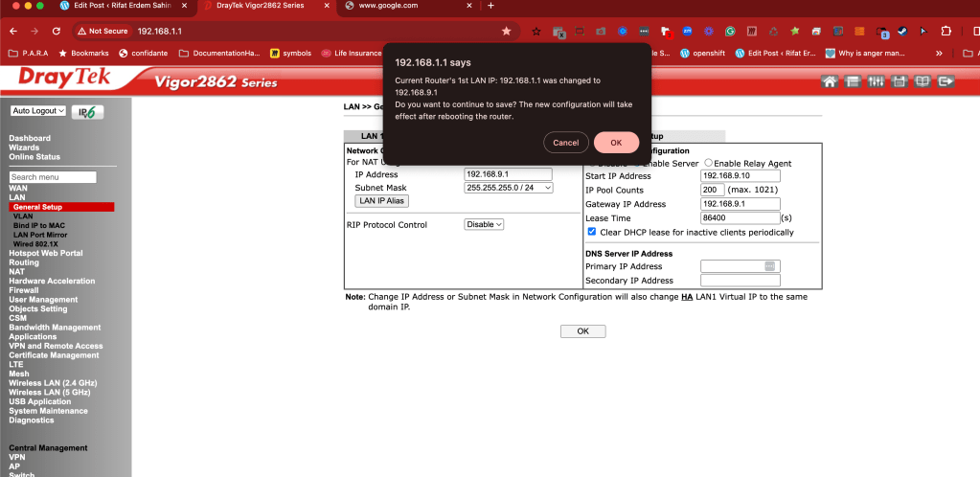
Task: Click the Steam extension icon
Action: pos(902,32)
